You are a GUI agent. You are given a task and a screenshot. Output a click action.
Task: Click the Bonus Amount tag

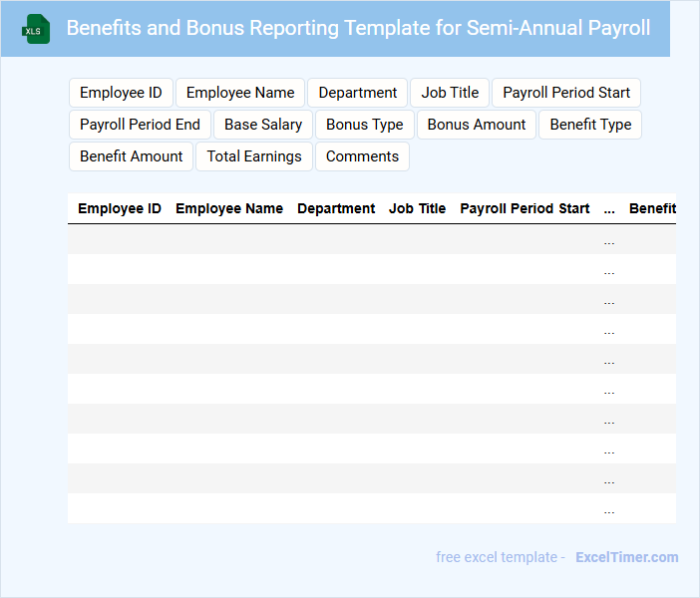click(x=477, y=125)
